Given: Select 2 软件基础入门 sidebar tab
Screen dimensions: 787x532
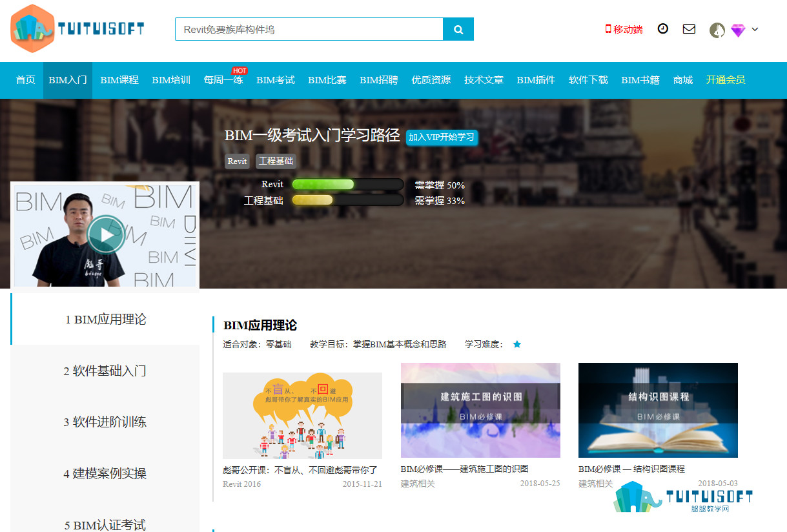Looking at the screenshot, I should [x=105, y=371].
